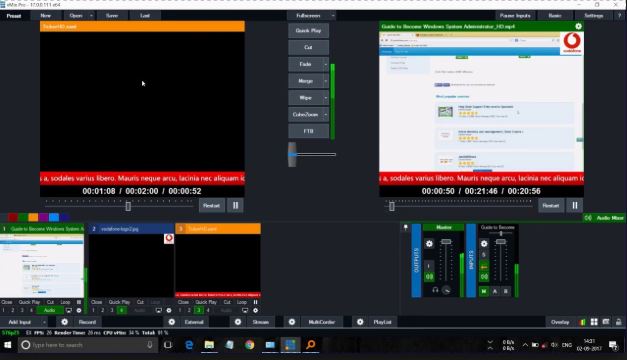627x360 pixels.
Task: Toggle overlay channel 4 on input 2
Action: [x=122, y=310]
